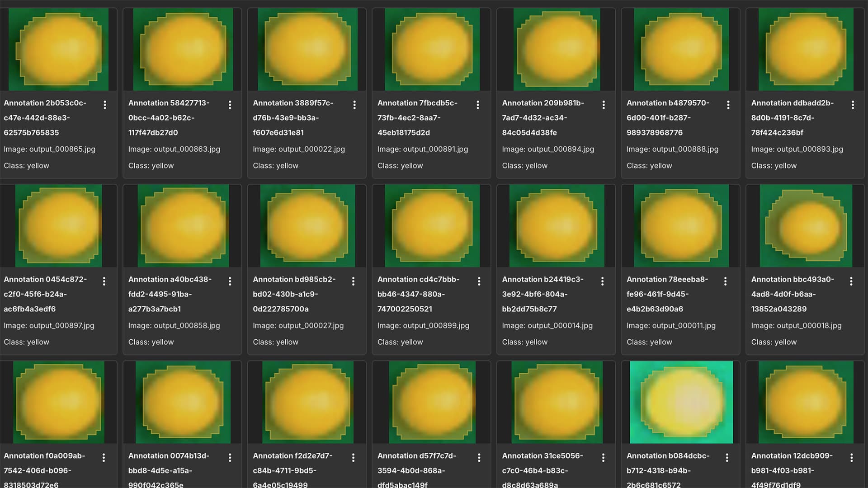Open options menu for Annotation 3889f57c
The width and height of the screenshot is (868, 488).
[354, 105]
